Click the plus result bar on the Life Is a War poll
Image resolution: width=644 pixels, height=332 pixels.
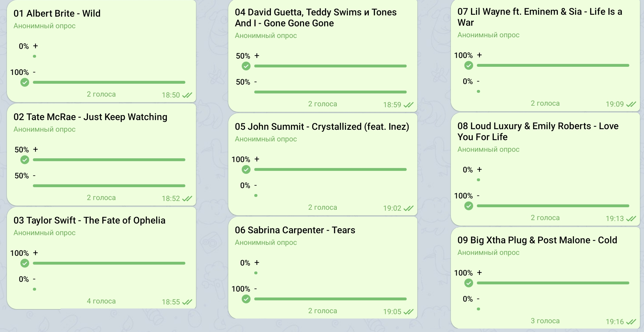(553, 66)
